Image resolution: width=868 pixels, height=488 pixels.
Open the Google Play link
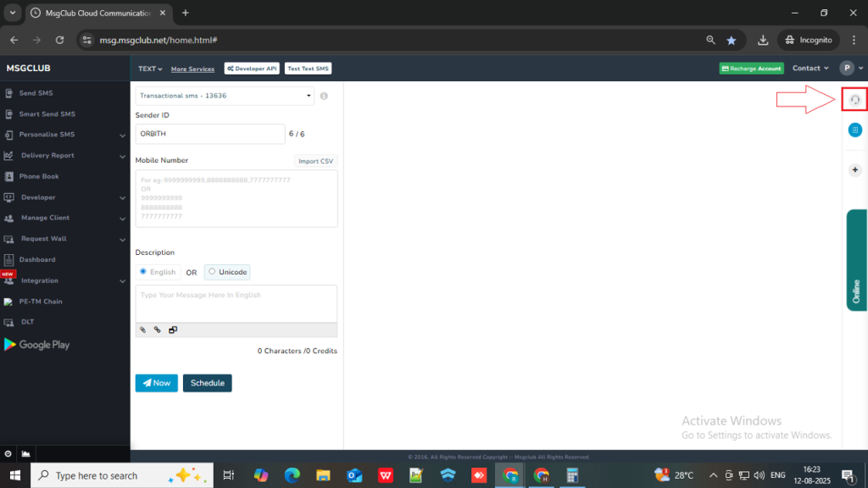[x=36, y=345]
